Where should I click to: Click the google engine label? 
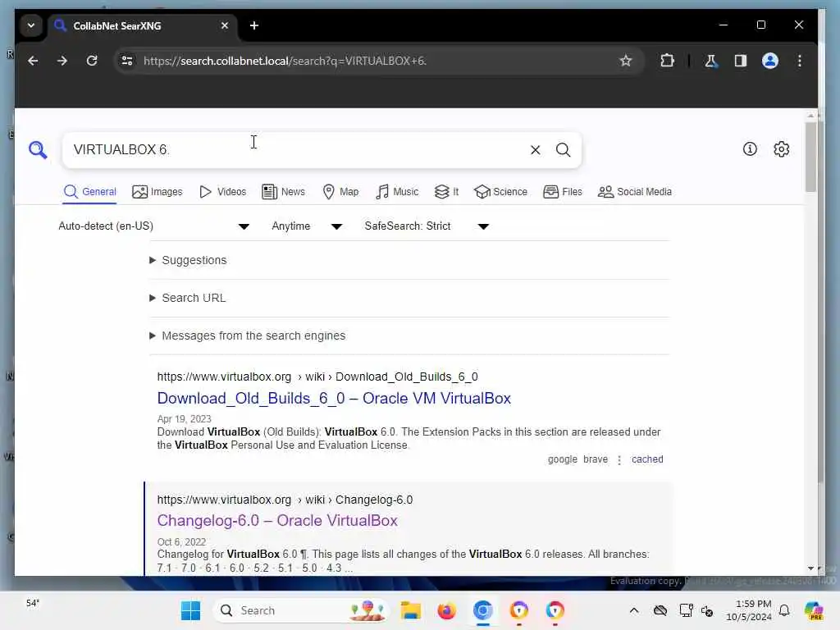pyautogui.click(x=563, y=459)
